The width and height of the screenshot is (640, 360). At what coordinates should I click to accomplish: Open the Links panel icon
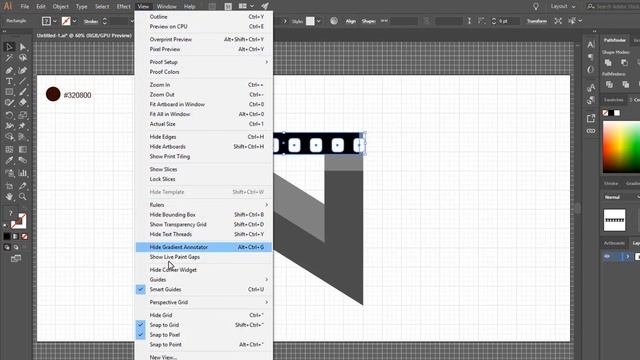click(591, 131)
